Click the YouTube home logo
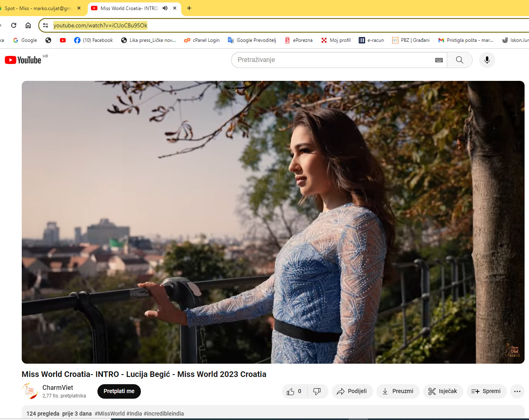Screen dimensions: 529x420 [23, 60]
